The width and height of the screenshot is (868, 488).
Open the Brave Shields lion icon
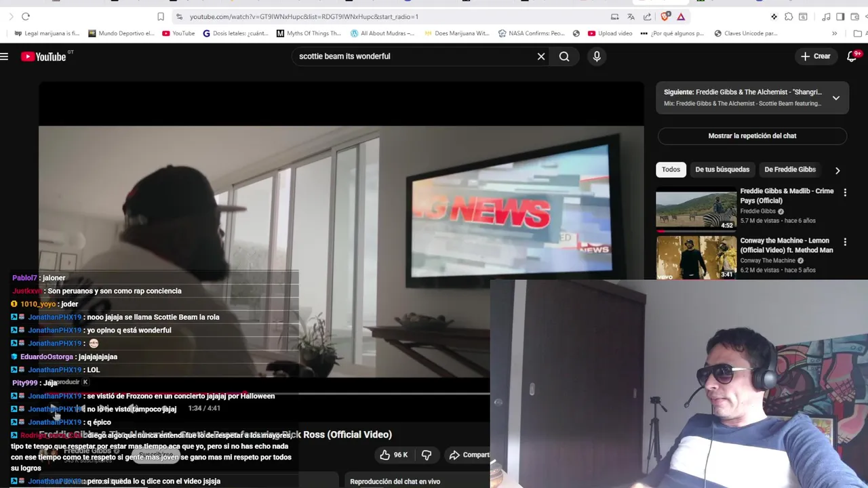pyautogui.click(x=665, y=16)
